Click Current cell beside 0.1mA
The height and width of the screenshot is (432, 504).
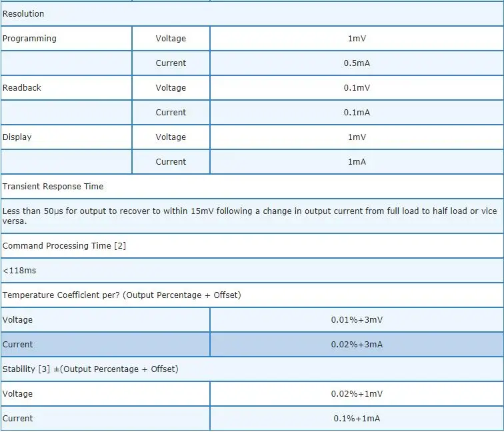(171, 113)
